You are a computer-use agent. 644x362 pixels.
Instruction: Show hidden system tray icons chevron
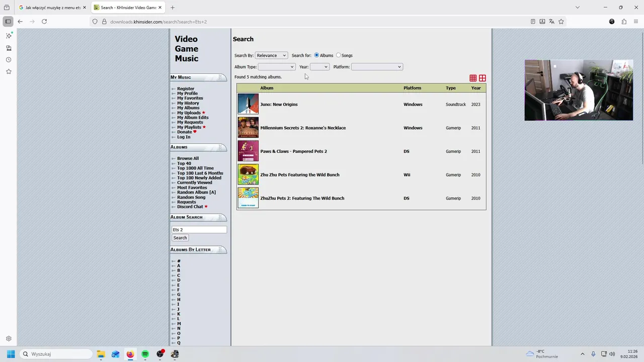click(583, 354)
